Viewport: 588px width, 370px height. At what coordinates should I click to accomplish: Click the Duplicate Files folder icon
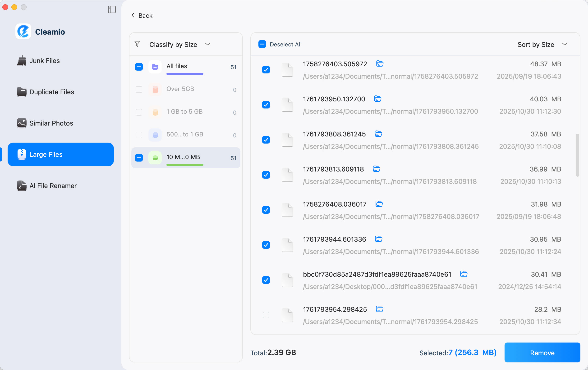(x=22, y=92)
